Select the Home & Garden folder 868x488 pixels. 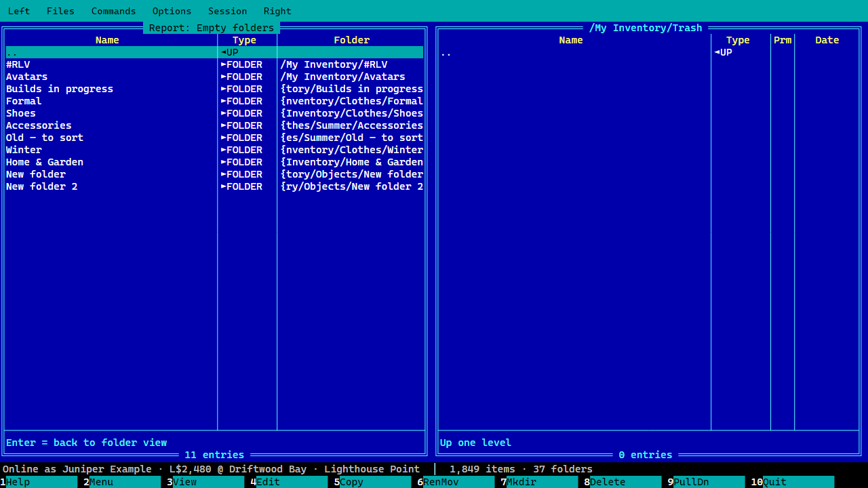click(214, 162)
